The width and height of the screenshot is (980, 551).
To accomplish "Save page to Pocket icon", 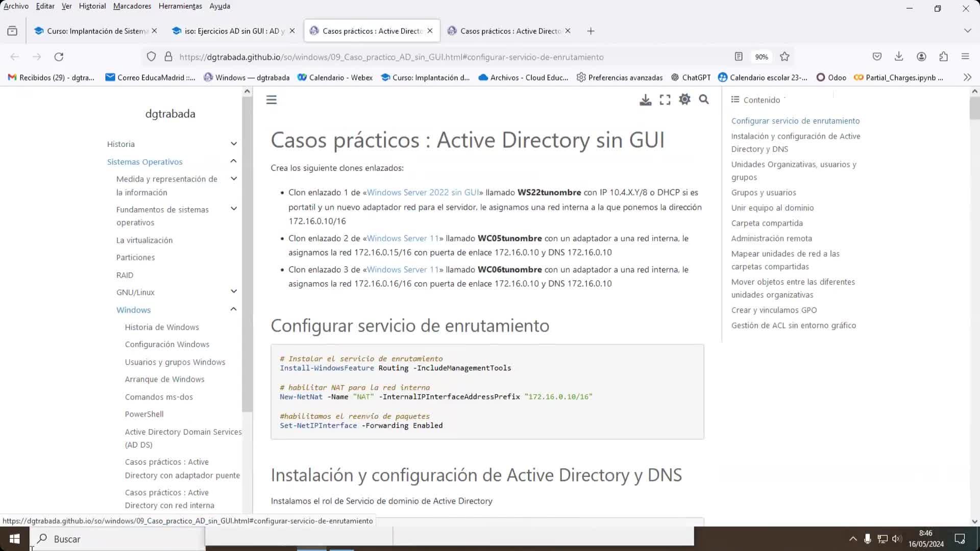I will [x=877, y=57].
